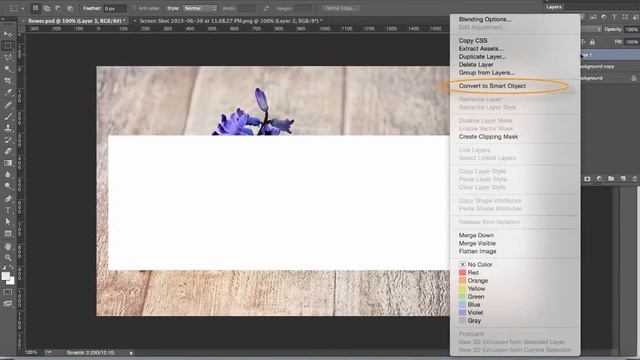Viewport: 640px width, 360px height.
Task: Open the Opacity value dropdown
Action: (631, 29)
